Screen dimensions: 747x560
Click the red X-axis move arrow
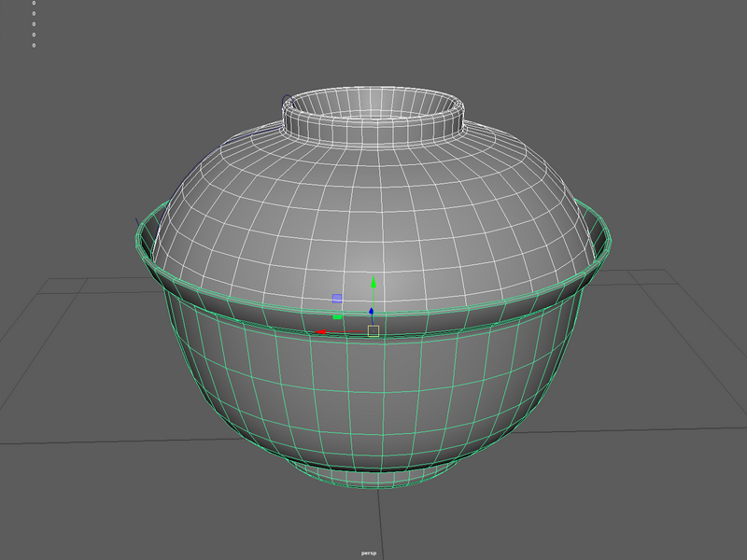click(320, 332)
